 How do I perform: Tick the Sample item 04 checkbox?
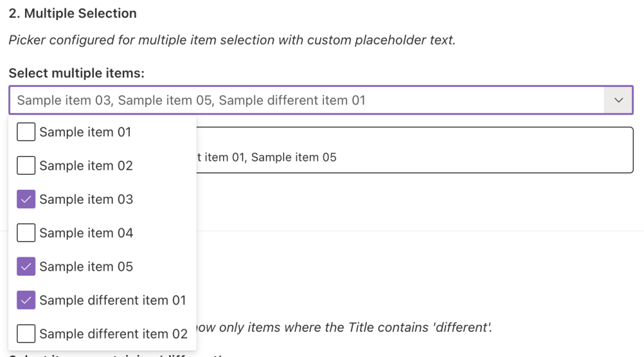pos(26,233)
